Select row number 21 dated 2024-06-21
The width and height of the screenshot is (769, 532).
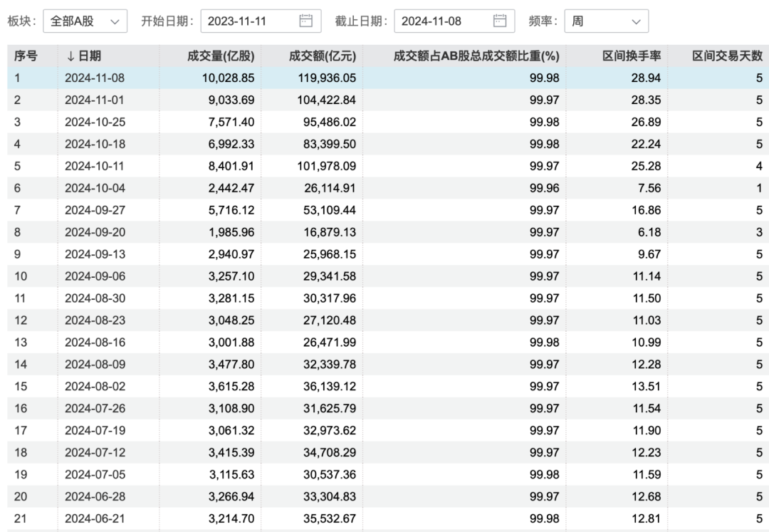pyautogui.click(x=95, y=518)
